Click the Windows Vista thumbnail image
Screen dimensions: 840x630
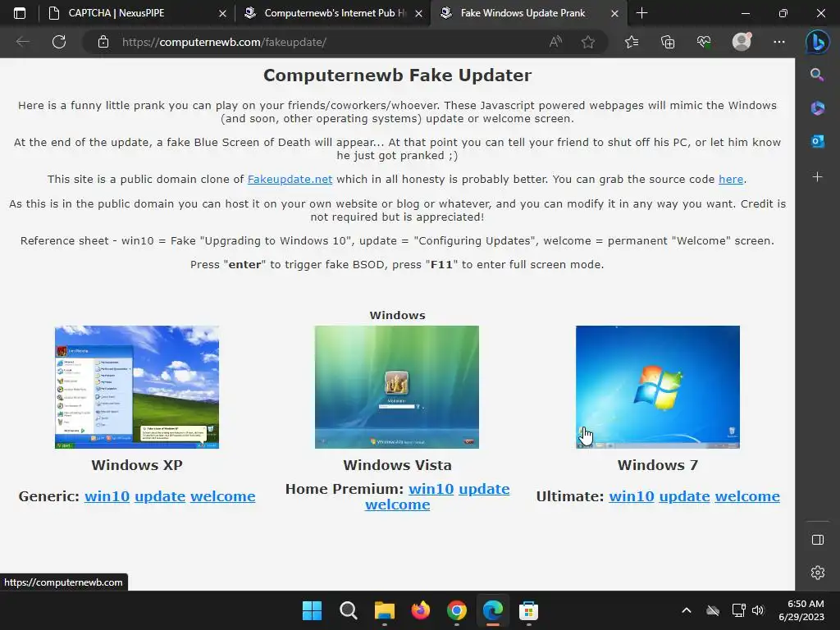click(397, 387)
